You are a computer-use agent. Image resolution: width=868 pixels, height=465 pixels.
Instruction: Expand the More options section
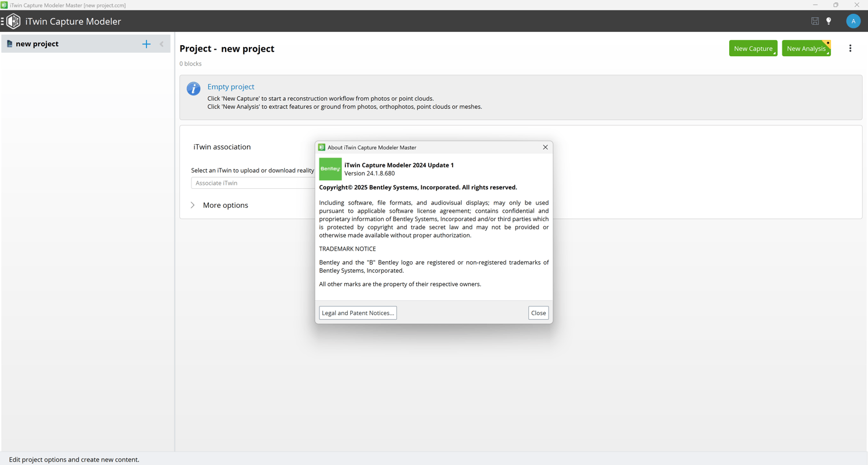click(x=220, y=206)
